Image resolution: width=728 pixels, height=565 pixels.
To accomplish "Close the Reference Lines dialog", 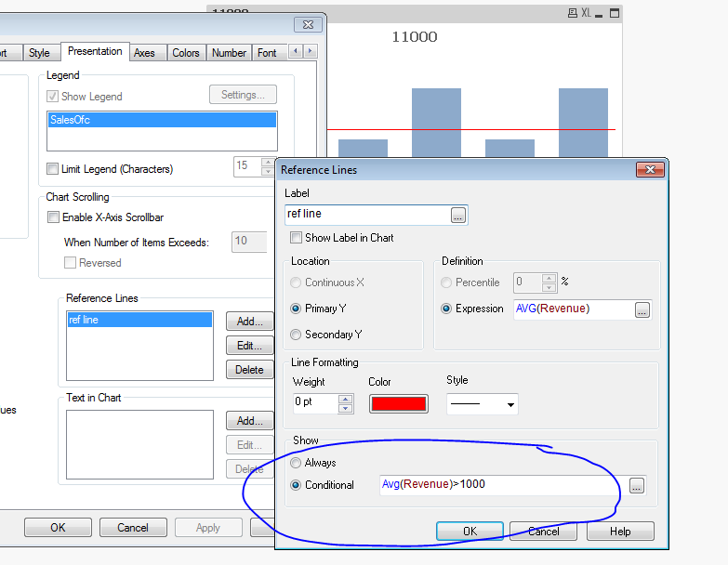I will point(650,170).
